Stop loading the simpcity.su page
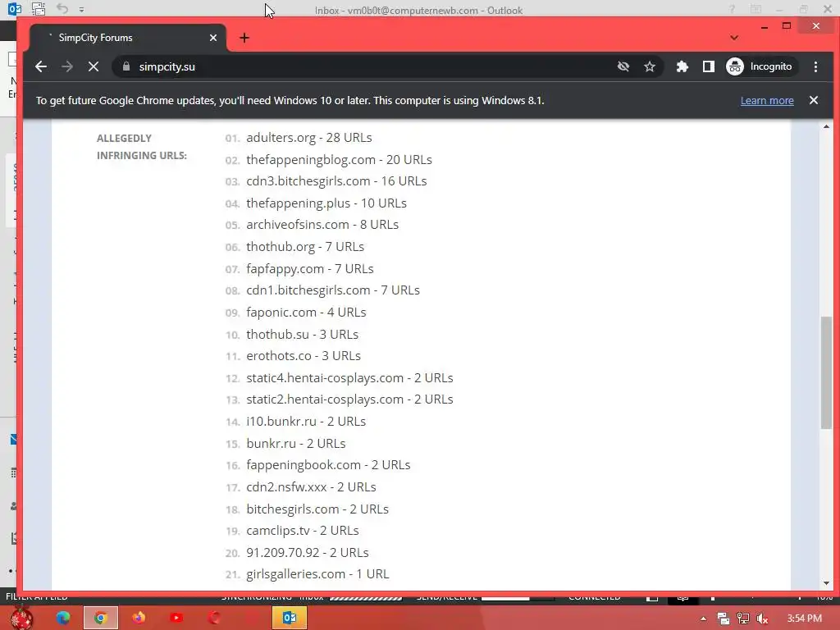The image size is (840, 630). [94, 66]
